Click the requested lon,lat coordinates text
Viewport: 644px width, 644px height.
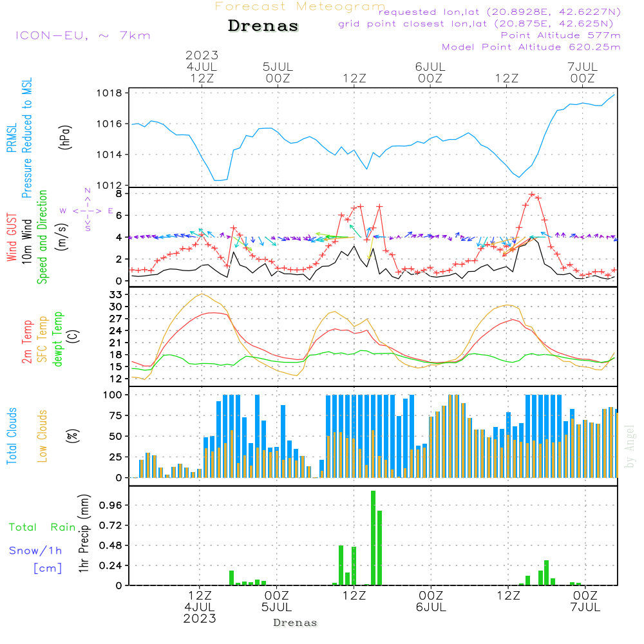click(499, 12)
